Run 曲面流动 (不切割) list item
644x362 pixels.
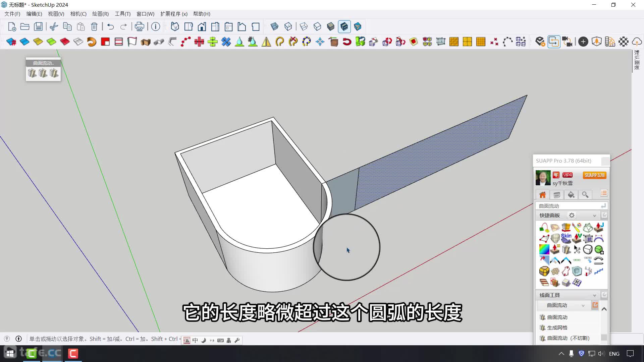coord(564,338)
